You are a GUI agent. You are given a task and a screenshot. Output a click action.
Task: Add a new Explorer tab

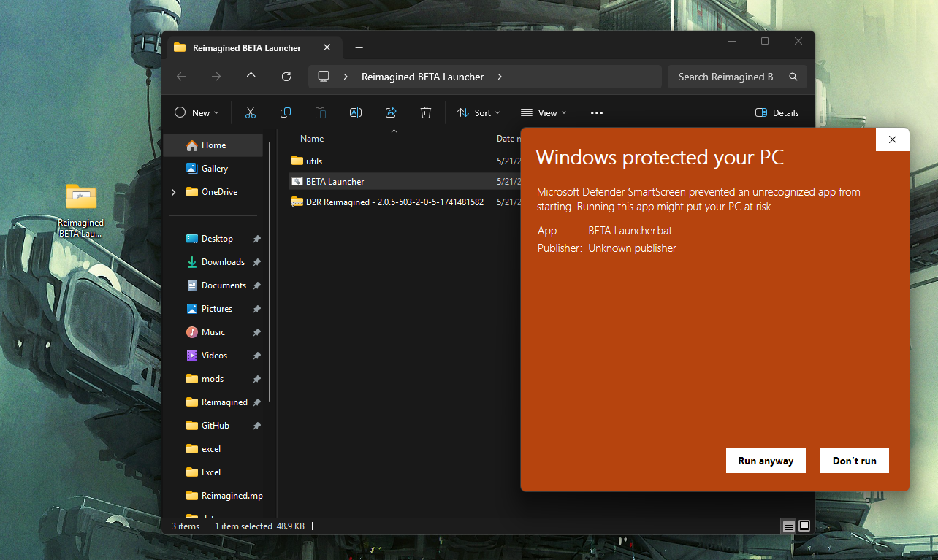coord(359,47)
